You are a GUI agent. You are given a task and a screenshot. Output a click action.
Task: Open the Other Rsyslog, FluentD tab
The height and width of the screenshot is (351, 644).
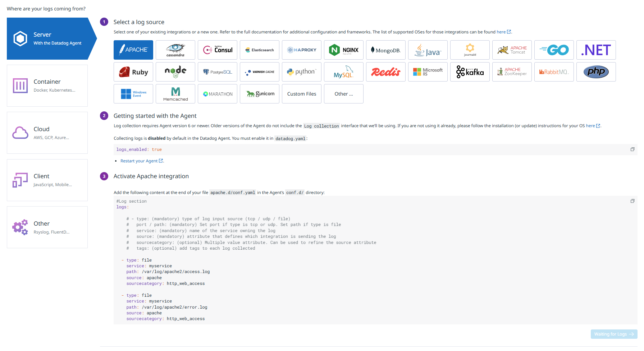[47, 227]
